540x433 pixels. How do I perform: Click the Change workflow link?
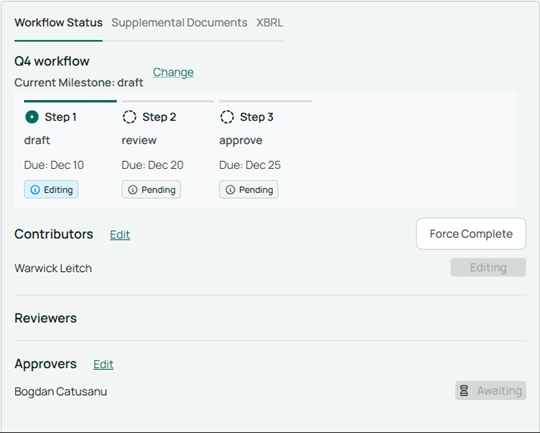point(173,72)
